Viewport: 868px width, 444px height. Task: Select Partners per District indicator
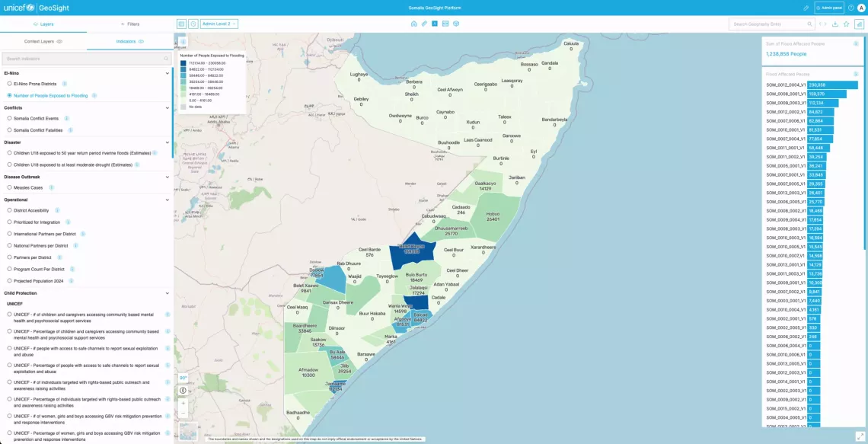point(9,257)
